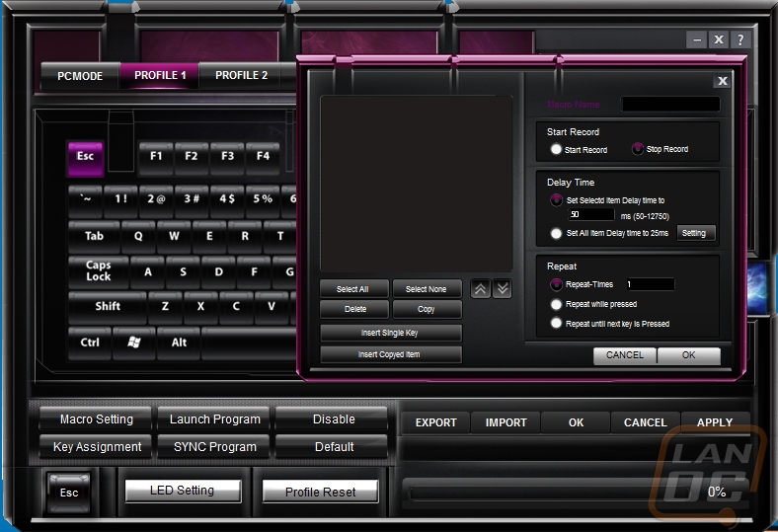Open Key Assignment

tap(96, 447)
